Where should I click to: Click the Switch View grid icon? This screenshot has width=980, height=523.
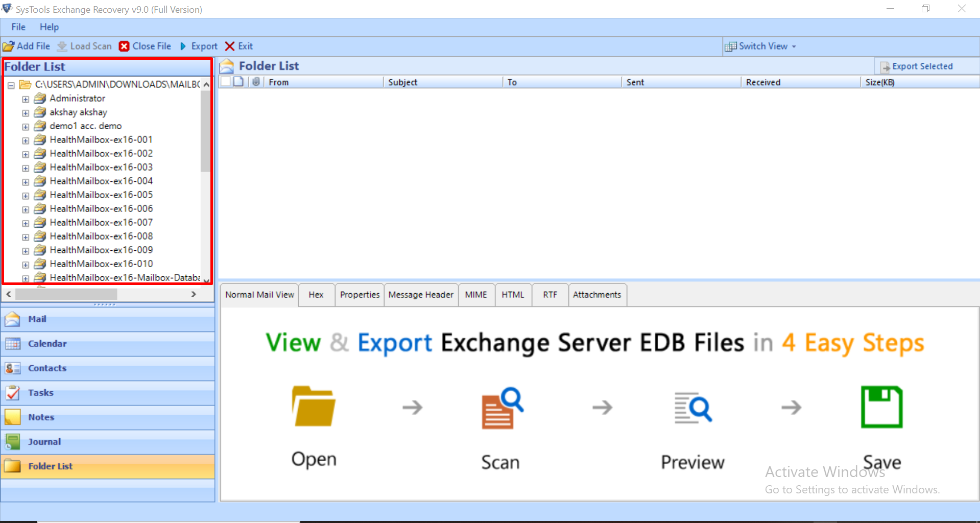click(x=731, y=46)
